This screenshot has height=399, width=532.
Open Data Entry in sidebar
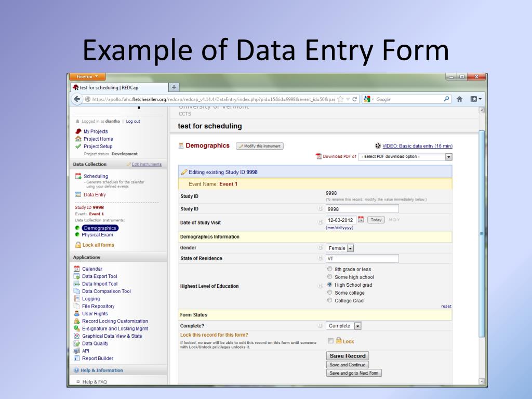click(x=95, y=195)
